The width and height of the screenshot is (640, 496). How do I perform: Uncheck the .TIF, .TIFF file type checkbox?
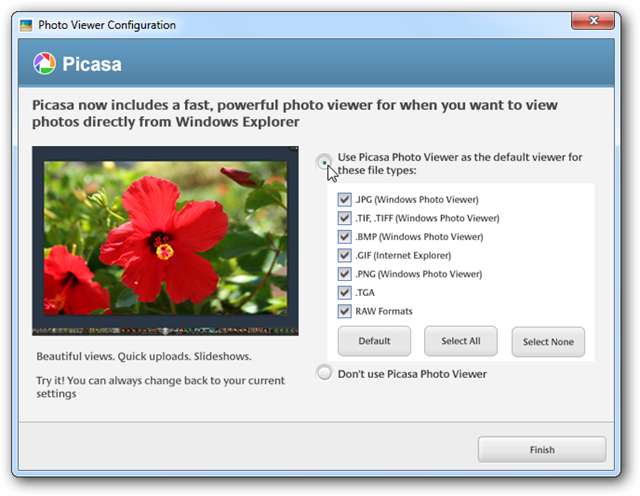point(344,218)
